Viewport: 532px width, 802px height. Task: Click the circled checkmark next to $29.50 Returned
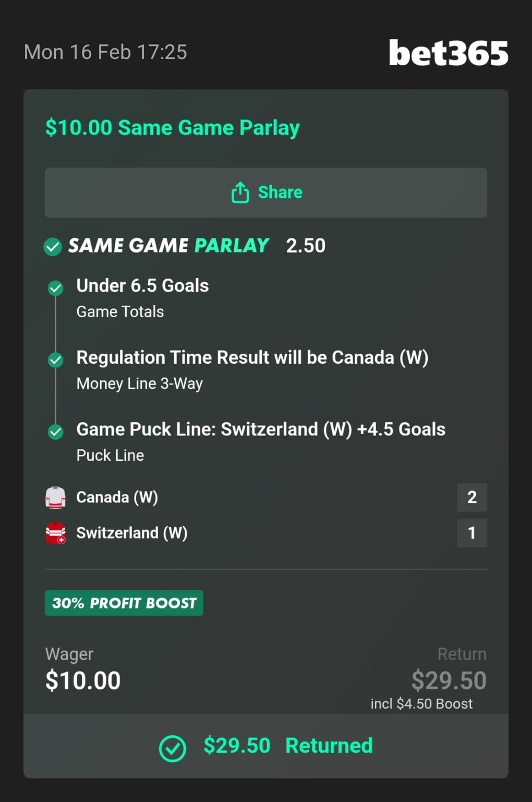point(172,749)
